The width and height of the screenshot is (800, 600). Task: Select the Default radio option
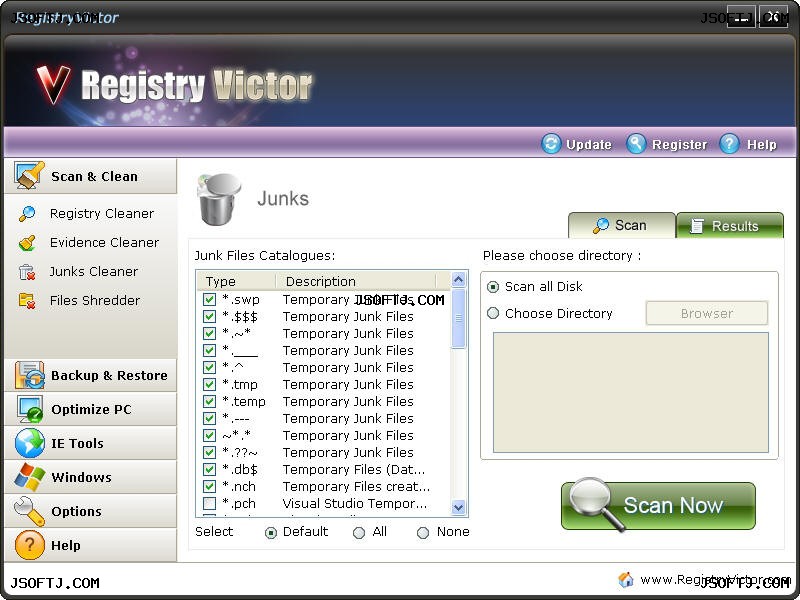[x=271, y=533]
